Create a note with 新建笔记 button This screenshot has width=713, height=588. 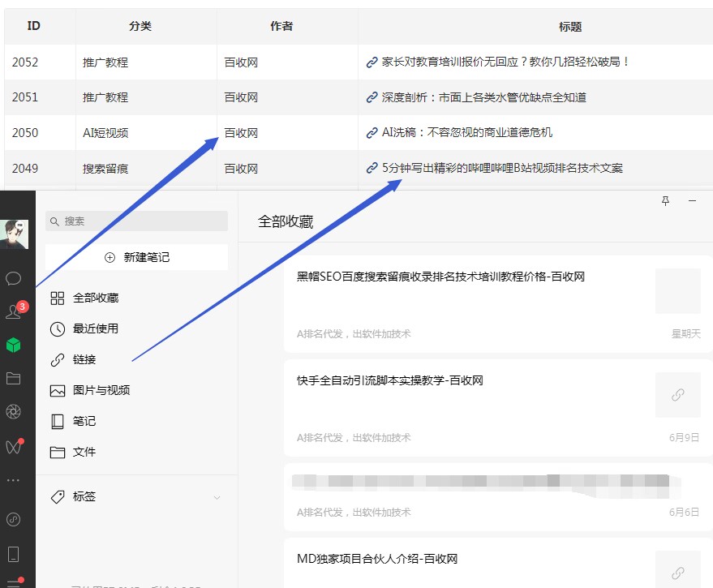point(136,257)
